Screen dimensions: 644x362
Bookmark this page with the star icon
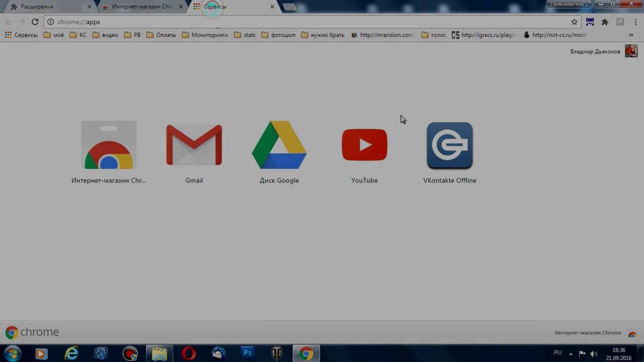(574, 22)
